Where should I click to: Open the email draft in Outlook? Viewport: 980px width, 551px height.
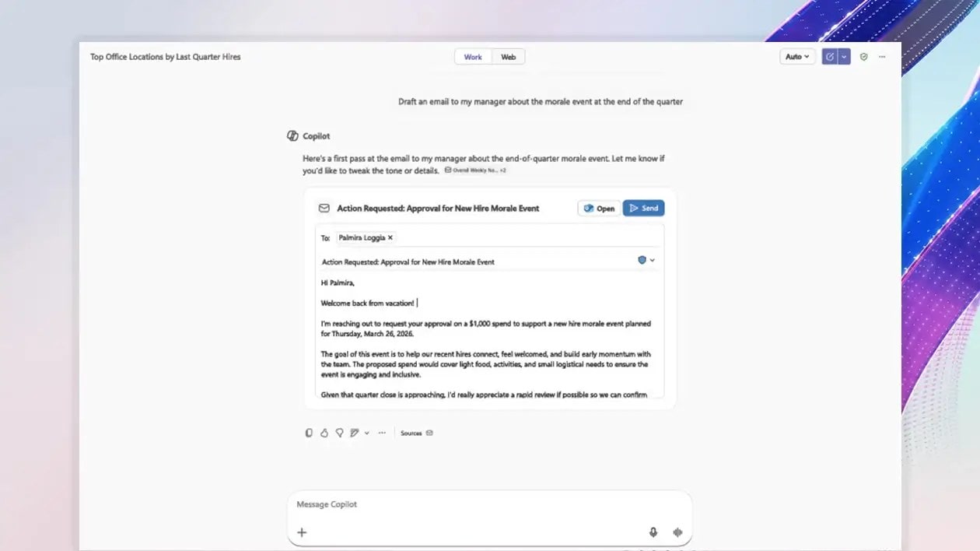[x=598, y=208]
